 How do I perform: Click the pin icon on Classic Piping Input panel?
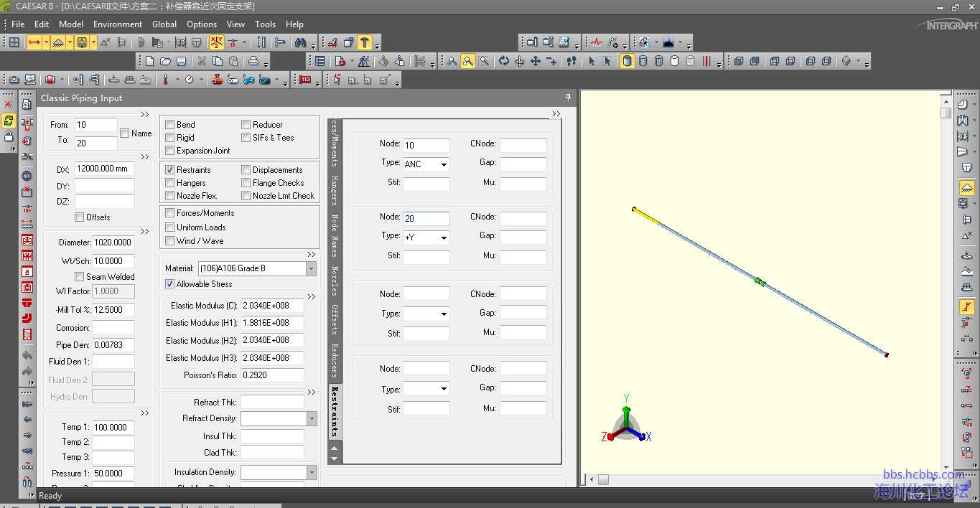[x=568, y=97]
